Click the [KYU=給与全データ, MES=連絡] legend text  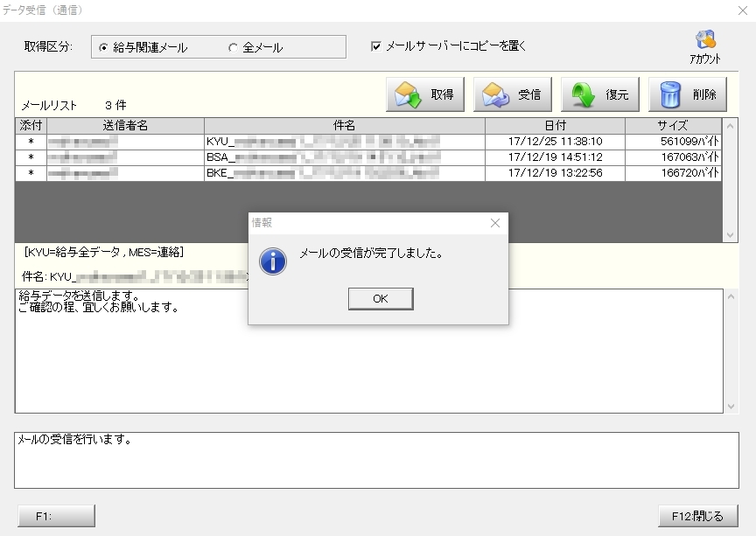pyautogui.click(x=103, y=252)
